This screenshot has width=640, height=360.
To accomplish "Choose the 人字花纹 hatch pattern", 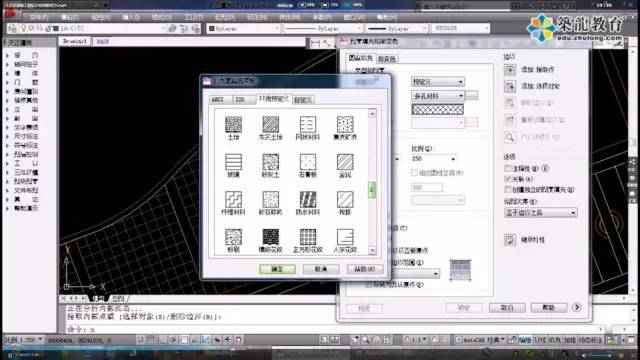I will click(x=345, y=237).
